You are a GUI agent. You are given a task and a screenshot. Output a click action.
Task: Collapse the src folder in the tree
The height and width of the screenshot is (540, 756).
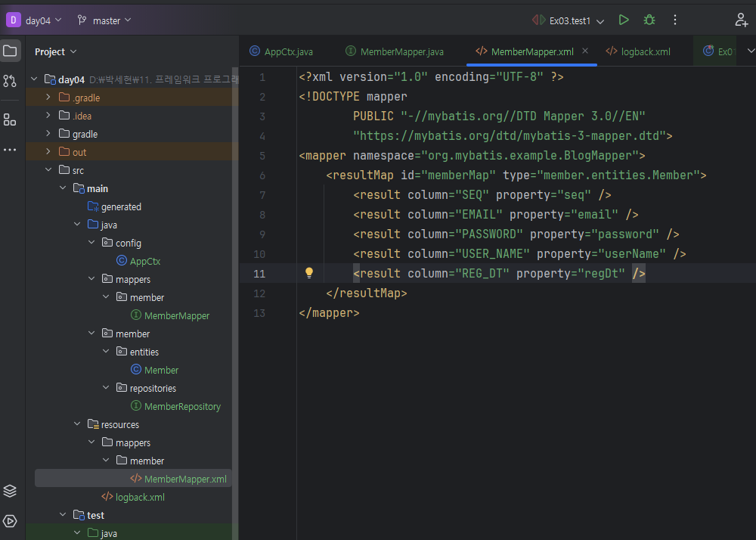[48, 170]
